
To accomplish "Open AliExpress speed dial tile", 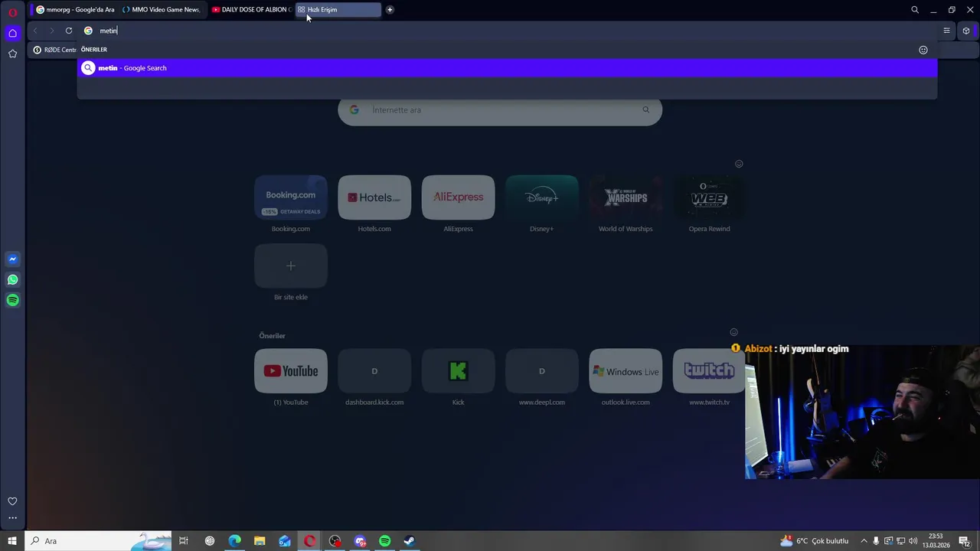I will 458,197.
